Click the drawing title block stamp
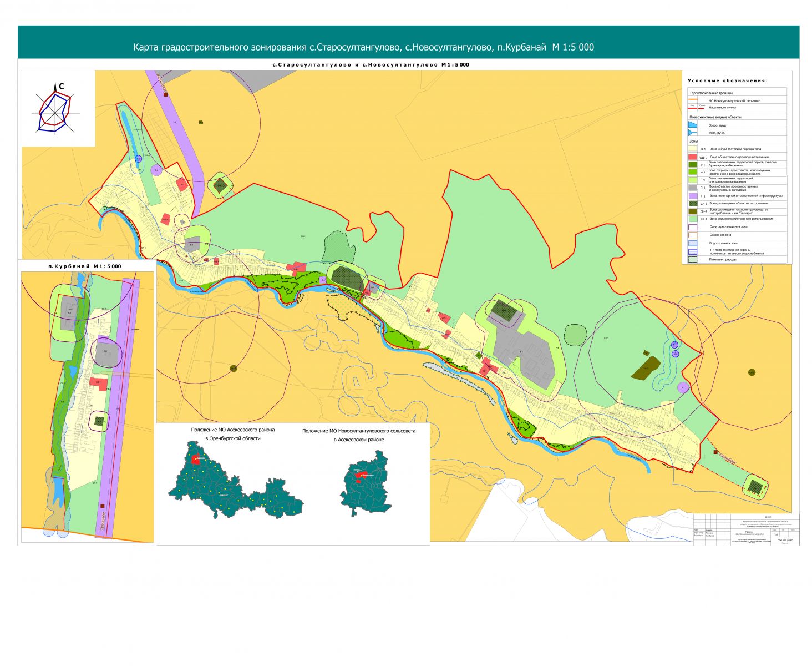812x666 pixels. point(745,530)
